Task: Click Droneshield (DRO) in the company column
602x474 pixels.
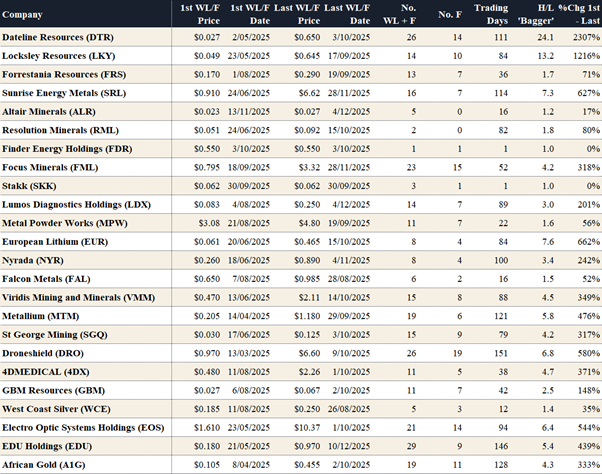Action: (43, 353)
